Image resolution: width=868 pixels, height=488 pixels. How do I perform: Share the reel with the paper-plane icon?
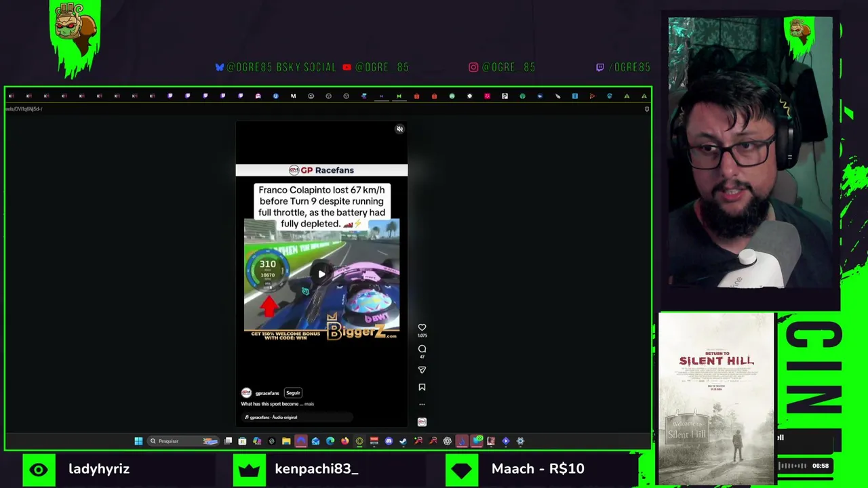[x=422, y=370]
